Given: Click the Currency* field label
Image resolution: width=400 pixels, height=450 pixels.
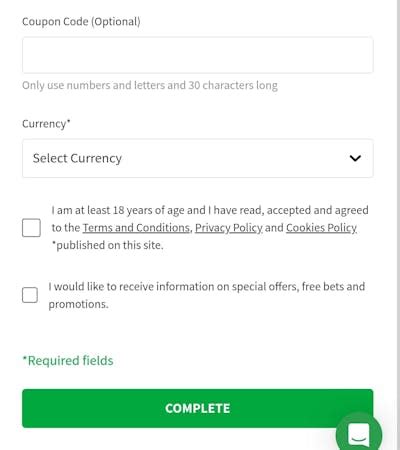Looking at the screenshot, I should point(46,124).
